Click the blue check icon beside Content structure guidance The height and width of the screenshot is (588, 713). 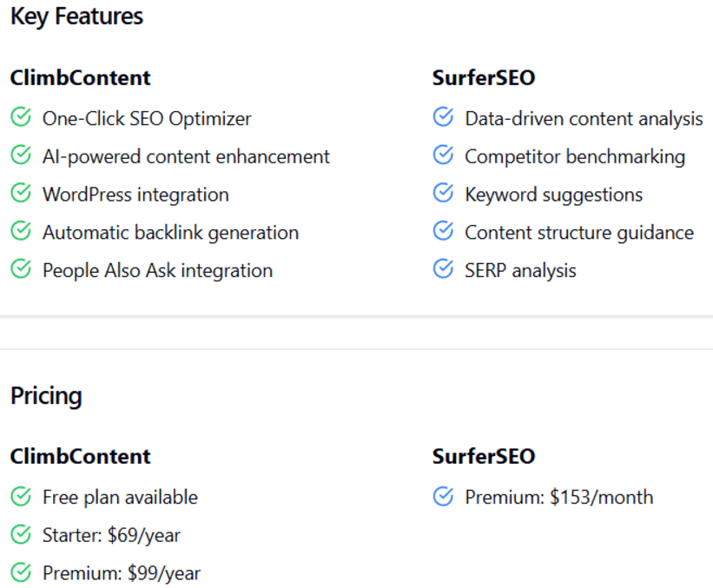coord(444,232)
